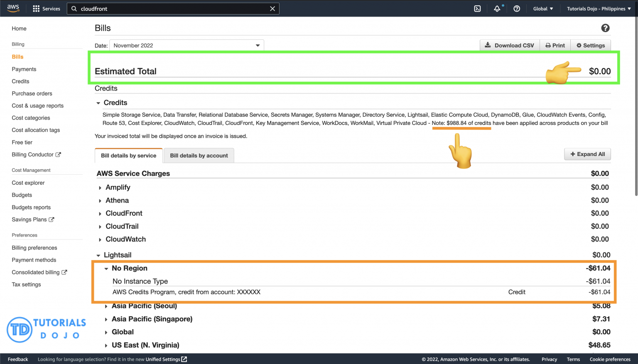This screenshot has width=638, height=364.
Task: Click the Expand All button
Action: pos(587,154)
